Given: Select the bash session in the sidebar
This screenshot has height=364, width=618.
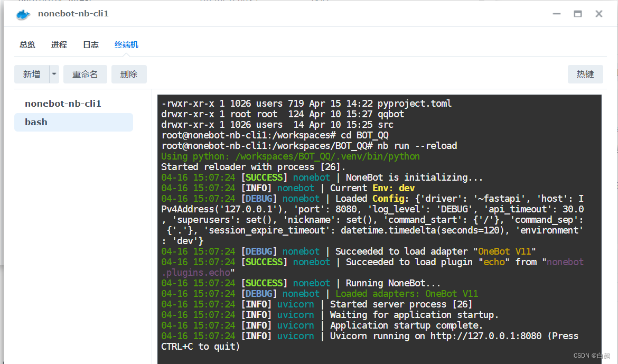Looking at the screenshot, I should pos(74,122).
